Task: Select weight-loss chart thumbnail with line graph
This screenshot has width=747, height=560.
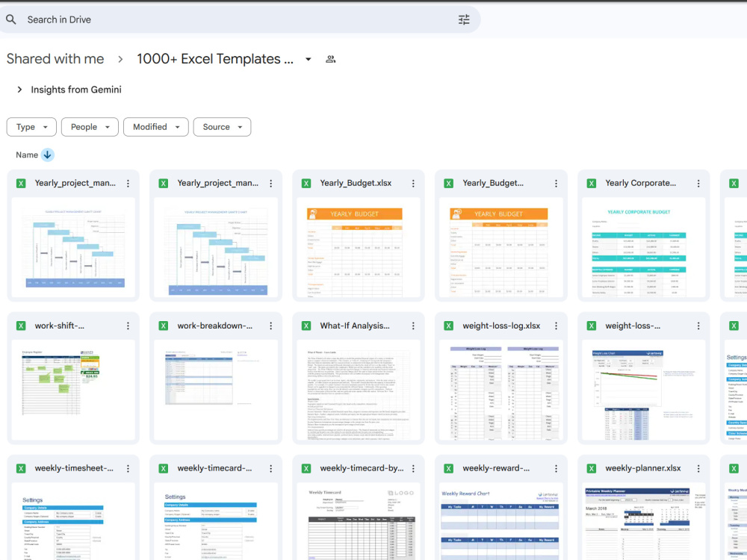Action: pyautogui.click(x=644, y=390)
